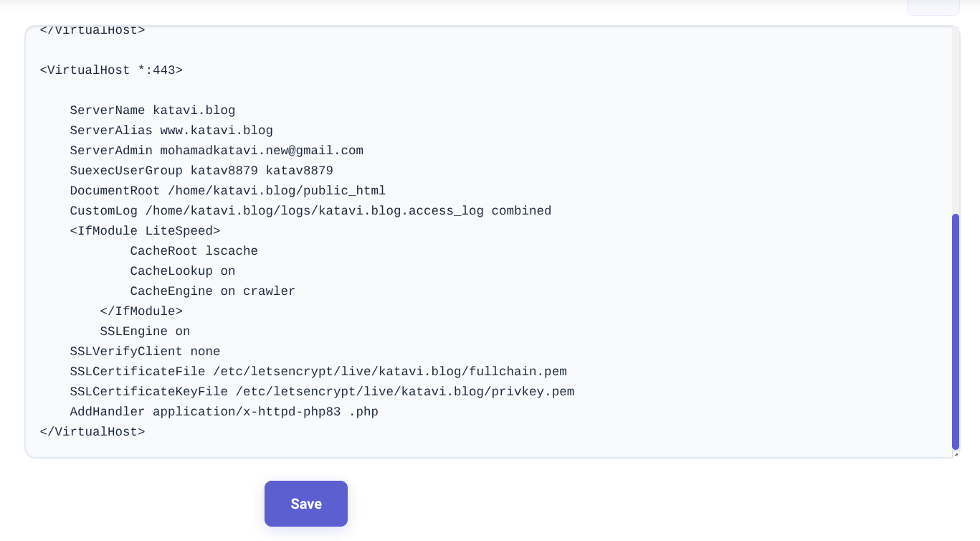Click the CacheRoot lscache directive
980x541 pixels.
click(x=194, y=251)
